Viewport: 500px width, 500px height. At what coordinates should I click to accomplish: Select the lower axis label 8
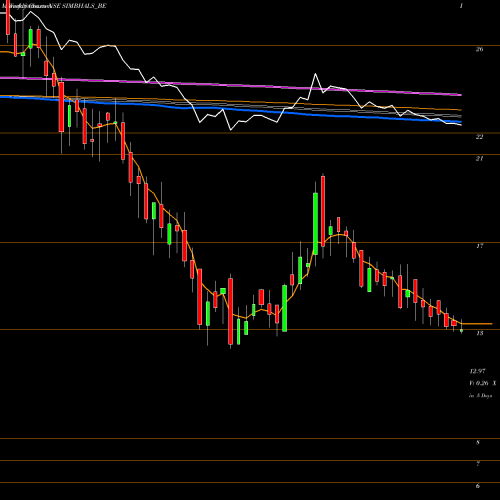[478, 443]
